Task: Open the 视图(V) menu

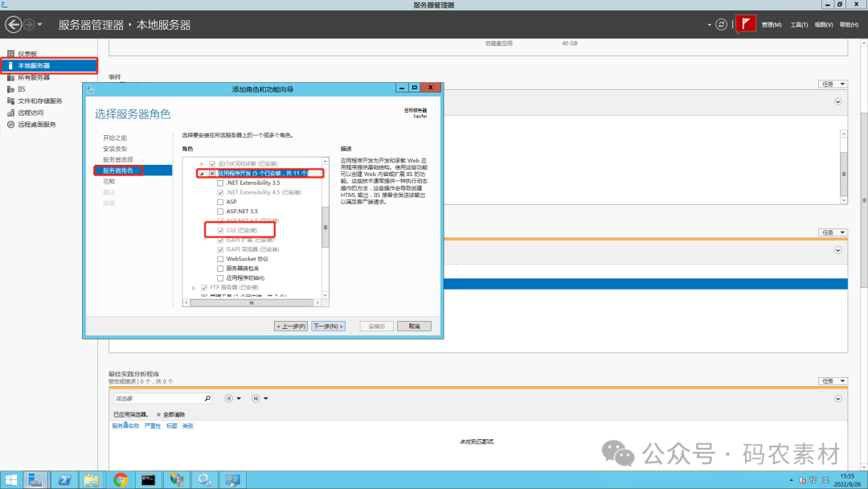Action: (824, 25)
